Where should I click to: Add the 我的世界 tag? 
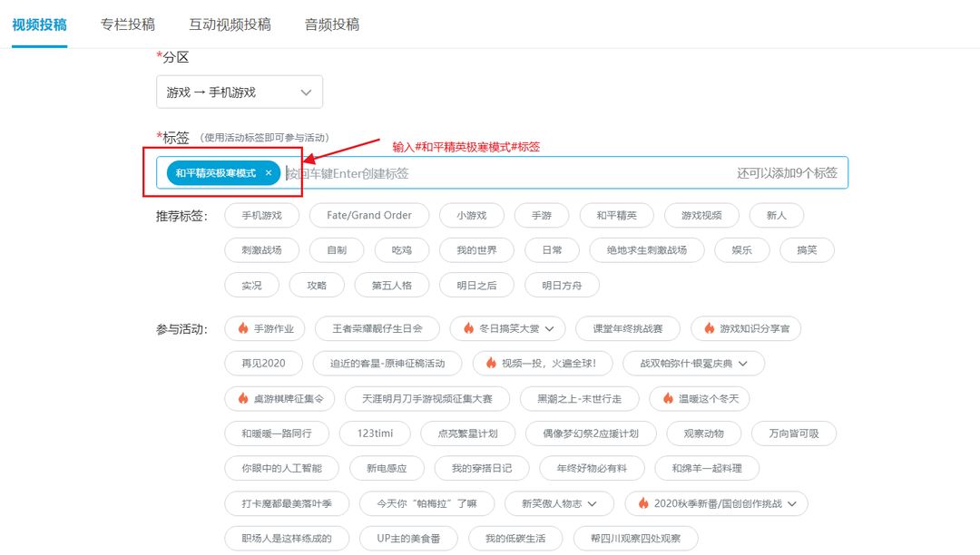coord(477,250)
